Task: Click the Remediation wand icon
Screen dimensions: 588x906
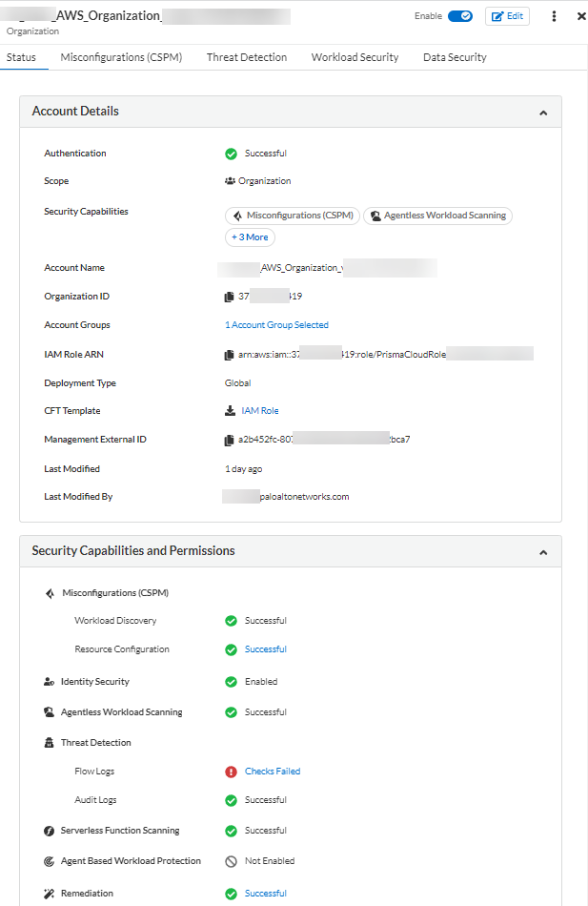Action: point(50,894)
